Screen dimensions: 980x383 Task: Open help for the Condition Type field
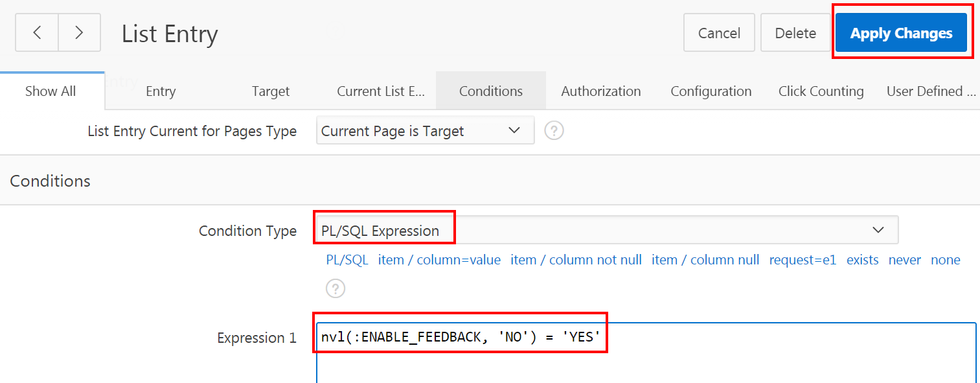coord(336,288)
